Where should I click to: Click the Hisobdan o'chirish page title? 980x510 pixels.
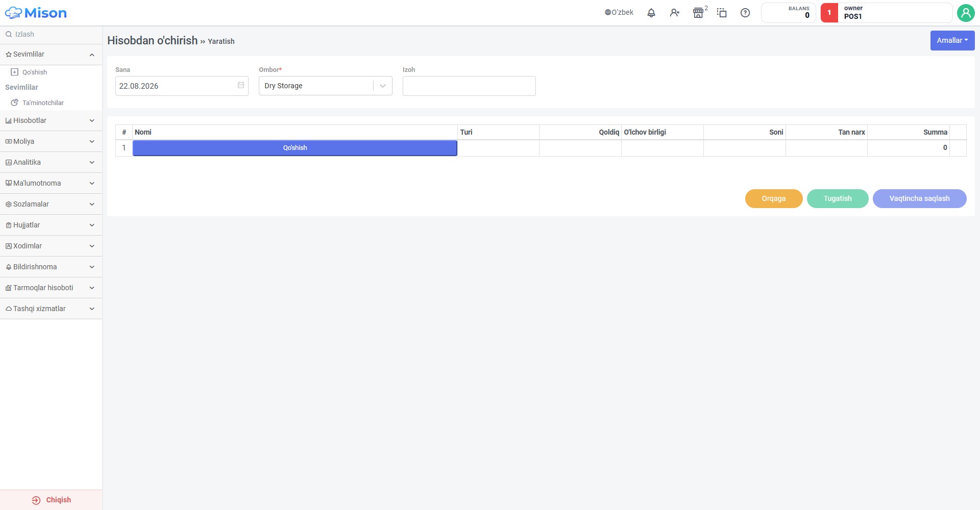pyautogui.click(x=152, y=41)
